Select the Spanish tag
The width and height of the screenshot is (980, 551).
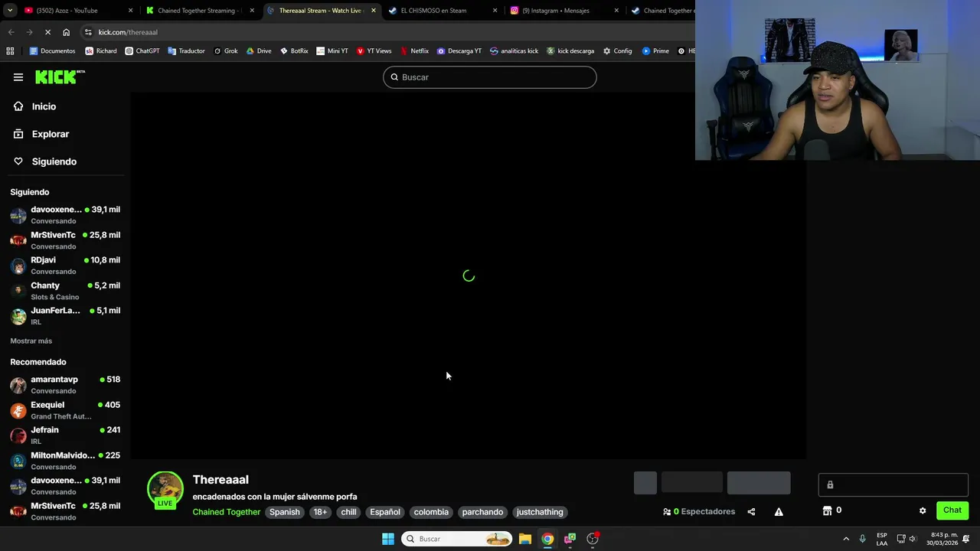click(285, 512)
